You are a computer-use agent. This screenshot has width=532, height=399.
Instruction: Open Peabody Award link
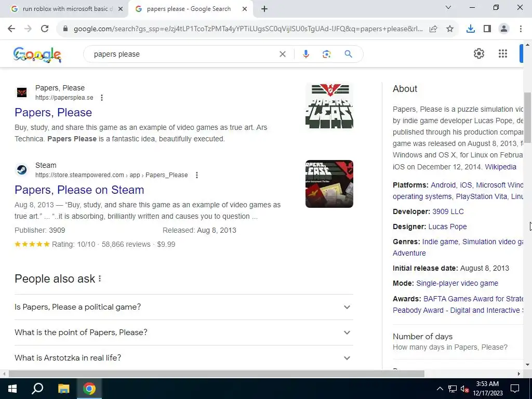(x=458, y=311)
